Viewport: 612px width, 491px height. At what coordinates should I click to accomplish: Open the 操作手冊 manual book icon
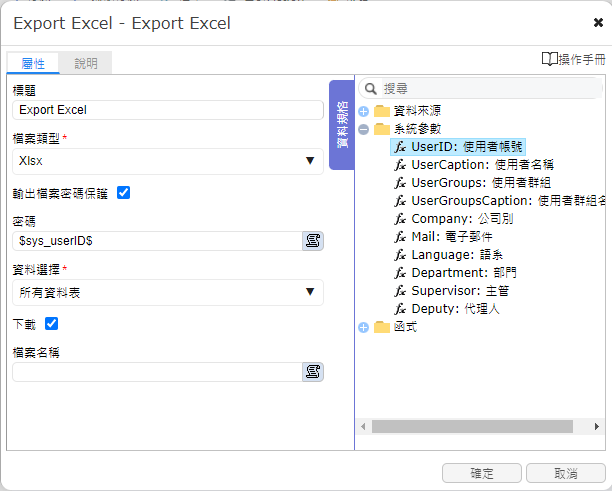550,59
